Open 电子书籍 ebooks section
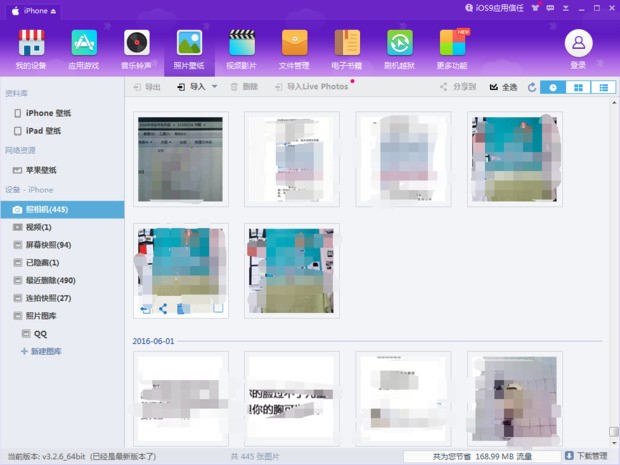 [x=347, y=49]
